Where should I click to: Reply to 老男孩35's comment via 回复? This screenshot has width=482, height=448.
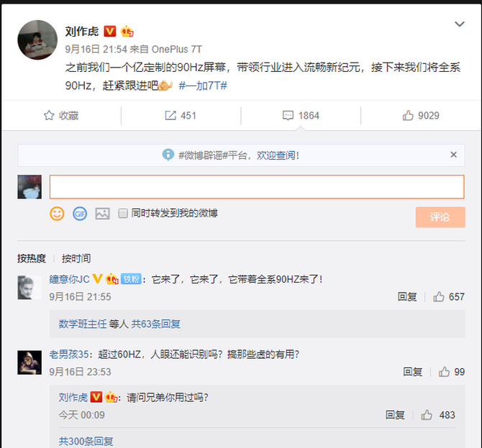tap(412, 372)
